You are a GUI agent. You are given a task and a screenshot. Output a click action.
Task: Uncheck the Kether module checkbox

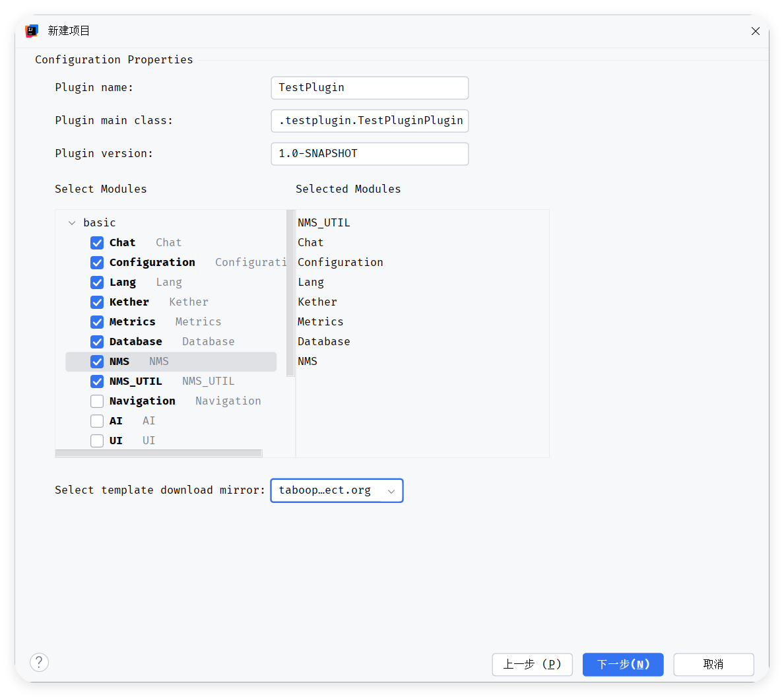pyautogui.click(x=97, y=302)
